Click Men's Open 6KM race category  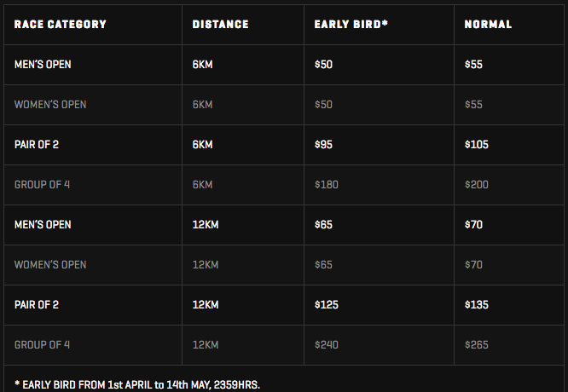43,65
